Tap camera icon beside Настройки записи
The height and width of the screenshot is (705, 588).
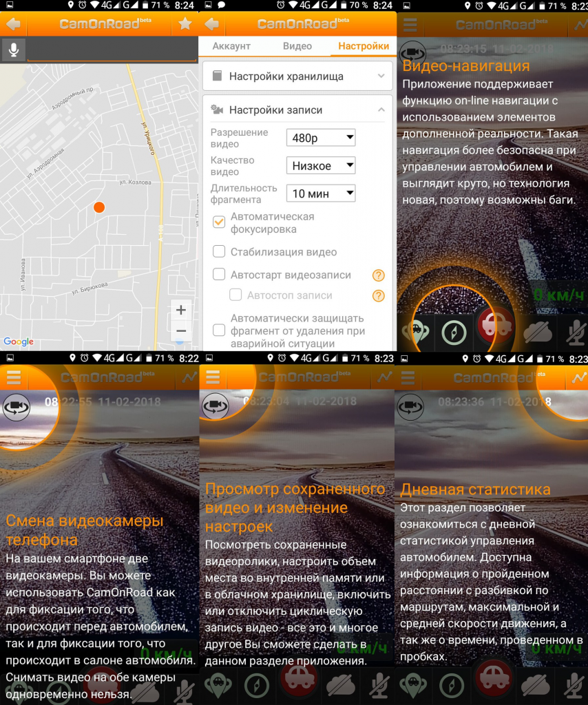click(217, 109)
